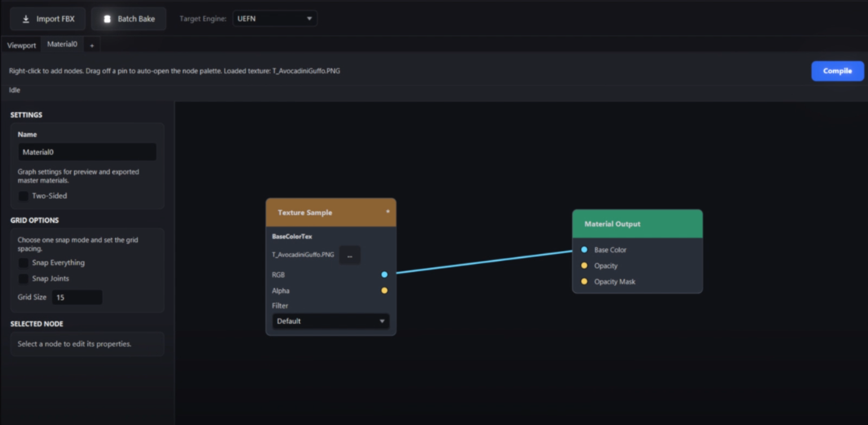Open the Target Engine UEFN dropdown
868x425 pixels.
tap(275, 19)
